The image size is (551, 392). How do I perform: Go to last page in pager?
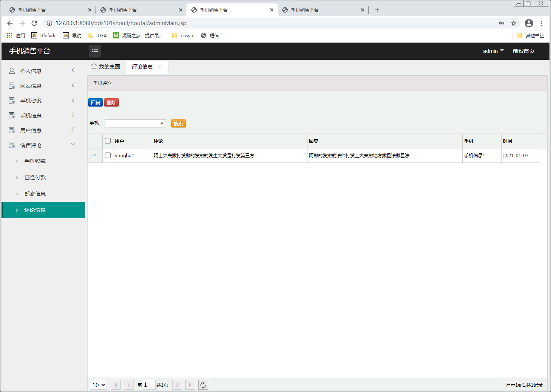(x=190, y=385)
